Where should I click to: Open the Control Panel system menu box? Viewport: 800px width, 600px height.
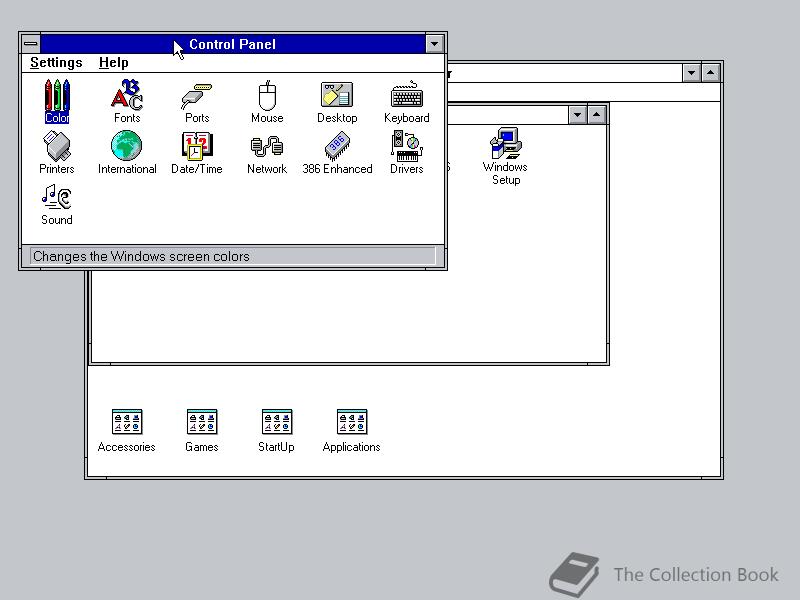click(x=31, y=44)
